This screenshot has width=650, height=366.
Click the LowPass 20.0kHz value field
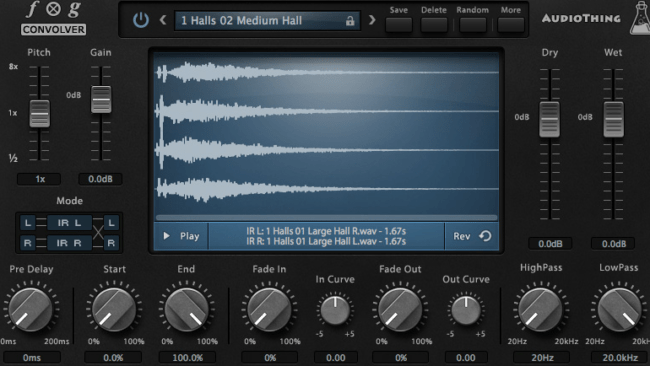coord(620,357)
